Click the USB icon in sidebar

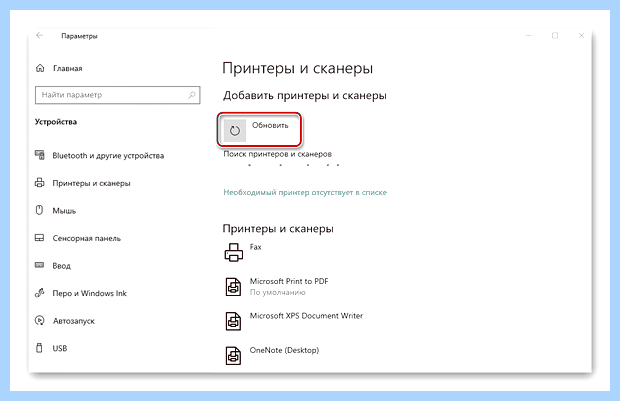pyautogui.click(x=39, y=348)
